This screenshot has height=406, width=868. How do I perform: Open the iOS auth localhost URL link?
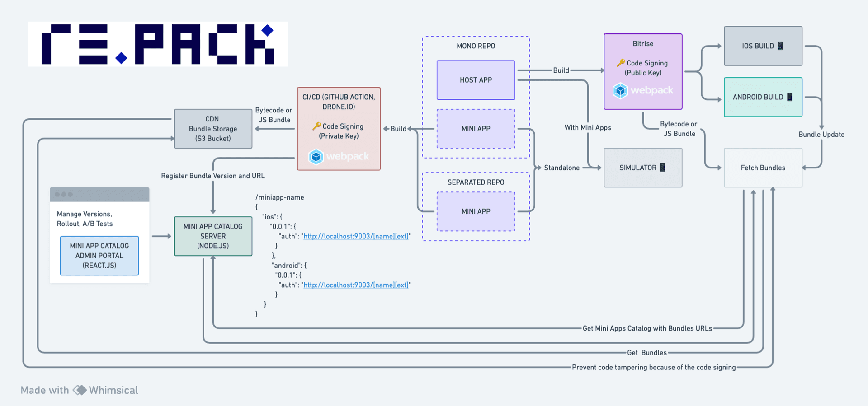coord(356,236)
